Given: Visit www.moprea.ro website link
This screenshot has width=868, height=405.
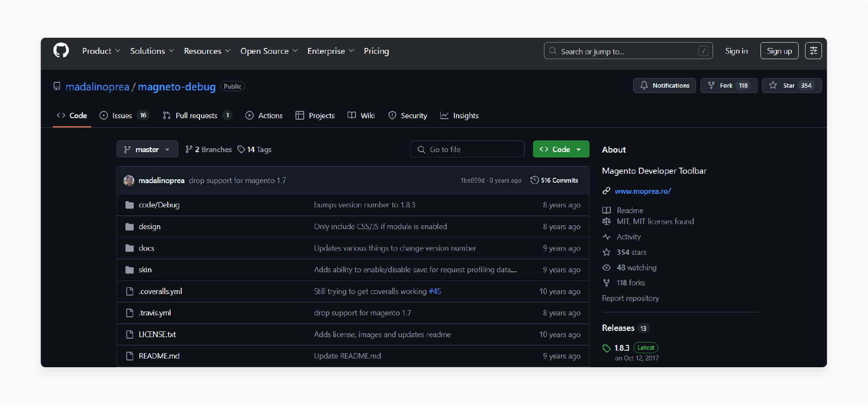Looking at the screenshot, I should point(643,191).
